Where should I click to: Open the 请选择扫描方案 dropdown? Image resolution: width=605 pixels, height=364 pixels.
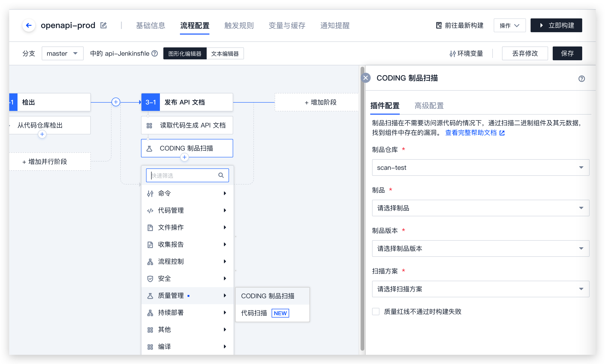coord(480,289)
